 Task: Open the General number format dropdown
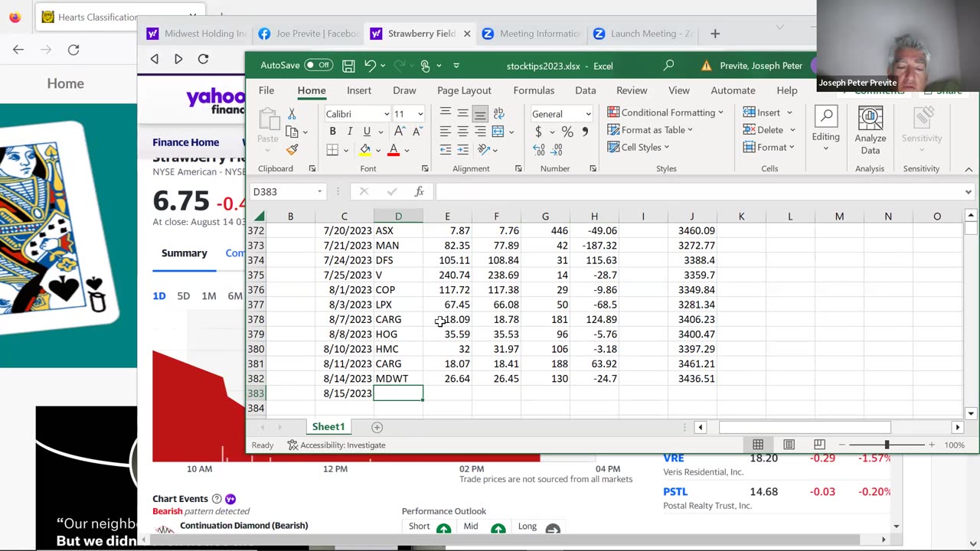[588, 114]
